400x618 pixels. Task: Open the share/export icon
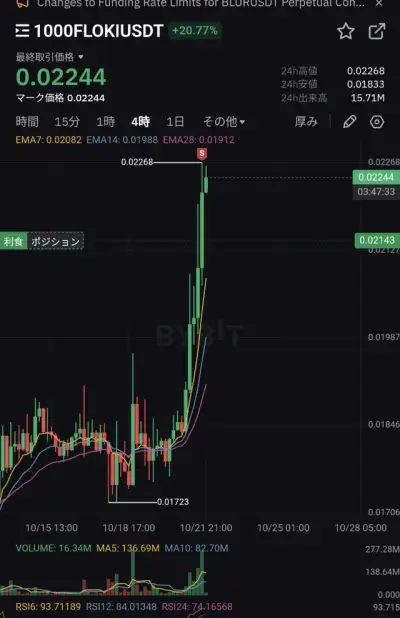tap(377, 31)
